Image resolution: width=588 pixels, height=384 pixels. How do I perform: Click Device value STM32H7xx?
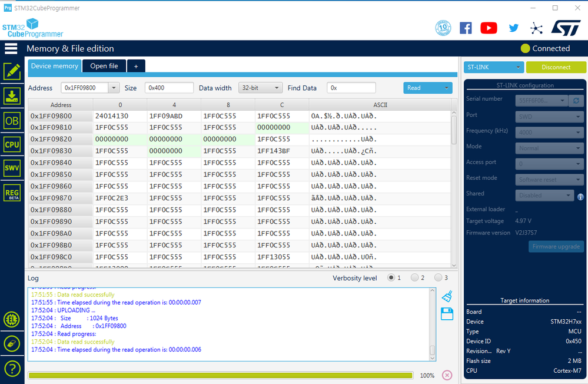566,322
